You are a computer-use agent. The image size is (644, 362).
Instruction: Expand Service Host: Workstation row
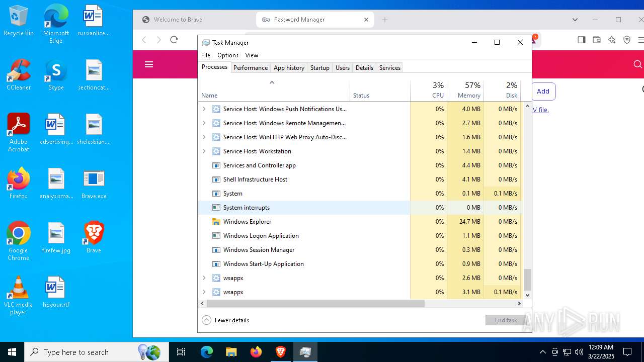click(204, 151)
